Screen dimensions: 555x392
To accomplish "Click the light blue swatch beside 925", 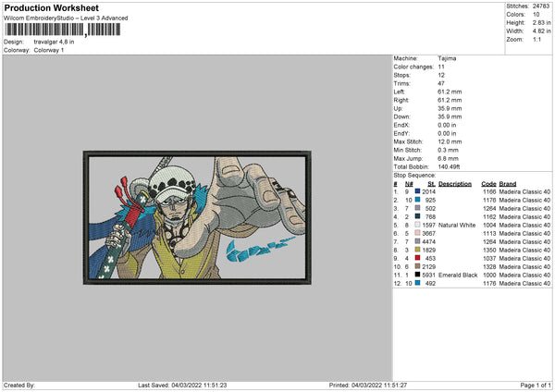I will pos(418,200).
